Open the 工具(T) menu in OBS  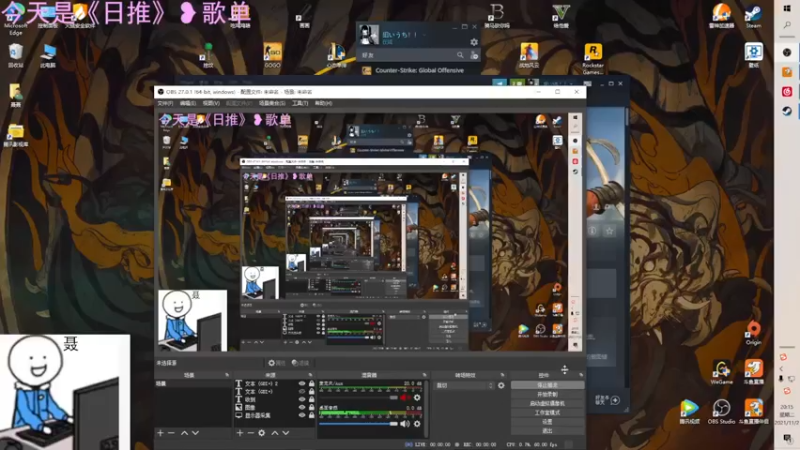point(300,103)
